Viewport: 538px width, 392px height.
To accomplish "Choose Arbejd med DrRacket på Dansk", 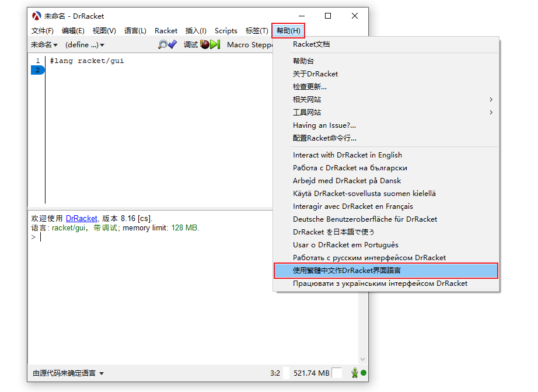I will click(386, 181).
